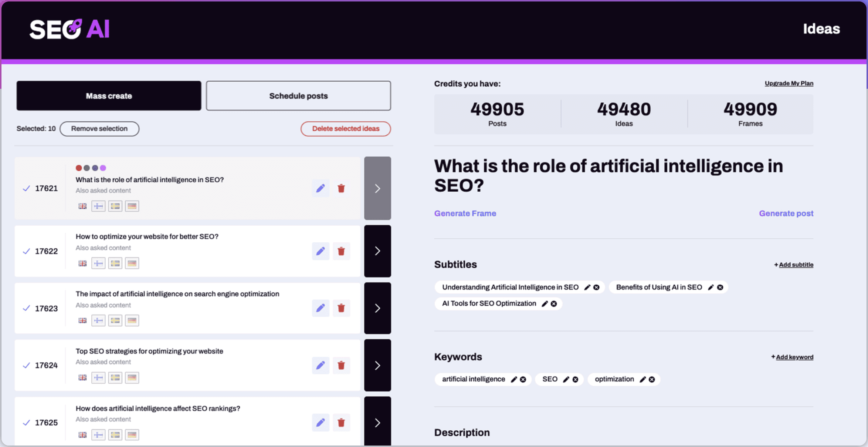This screenshot has height=447, width=868.
Task: Uncheck the checkmark for idea 17621
Action: pyautogui.click(x=26, y=188)
